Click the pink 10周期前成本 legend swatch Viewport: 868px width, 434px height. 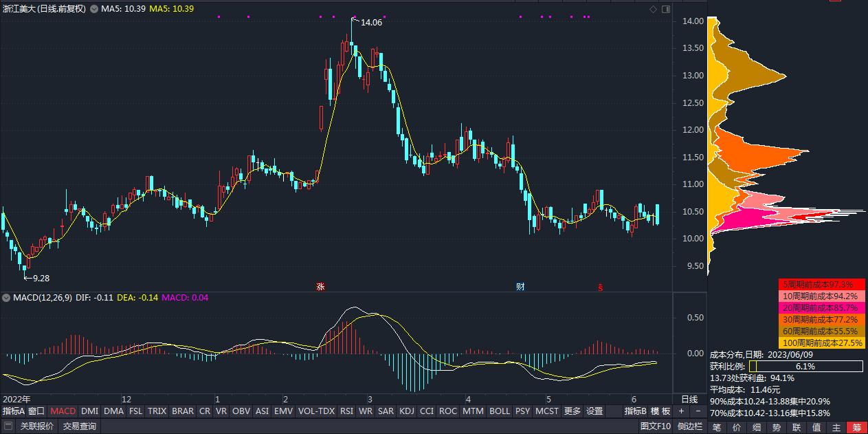coord(821,296)
